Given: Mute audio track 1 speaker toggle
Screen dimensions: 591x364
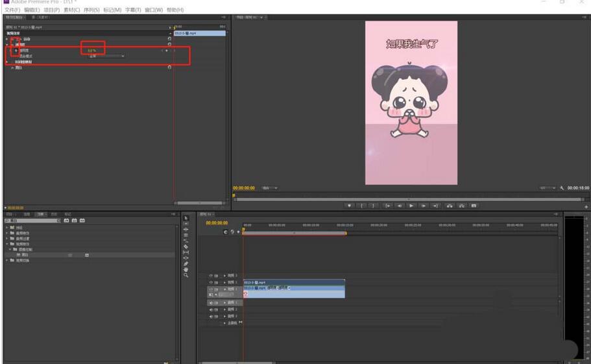Looking at the screenshot, I should pos(211,303).
